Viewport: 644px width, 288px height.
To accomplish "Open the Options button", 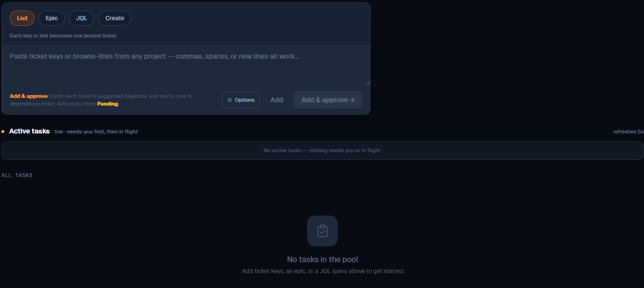I will tap(241, 100).
